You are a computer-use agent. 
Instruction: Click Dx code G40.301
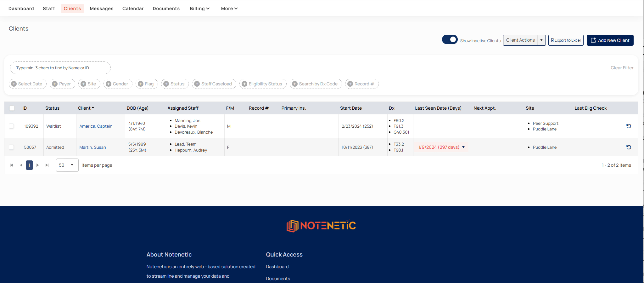[x=401, y=132]
